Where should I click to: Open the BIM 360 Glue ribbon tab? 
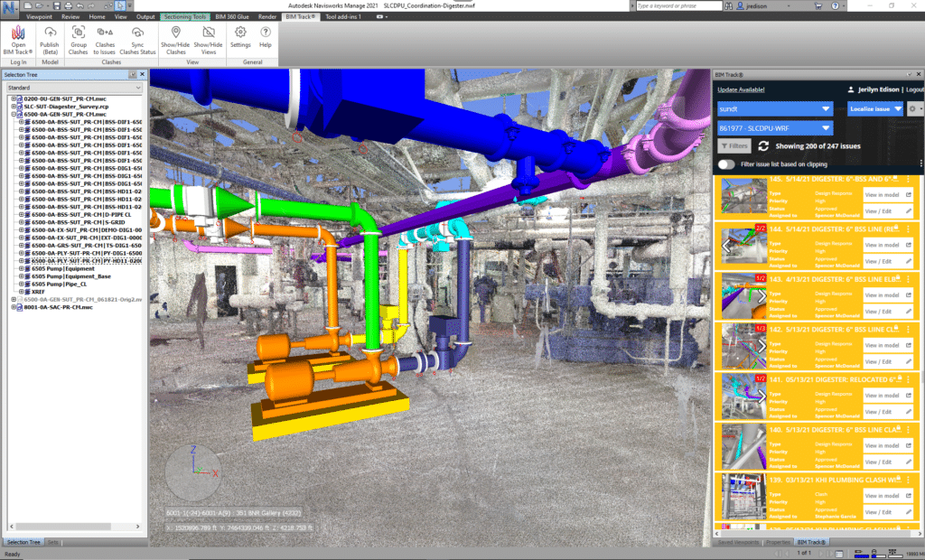[232, 17]
